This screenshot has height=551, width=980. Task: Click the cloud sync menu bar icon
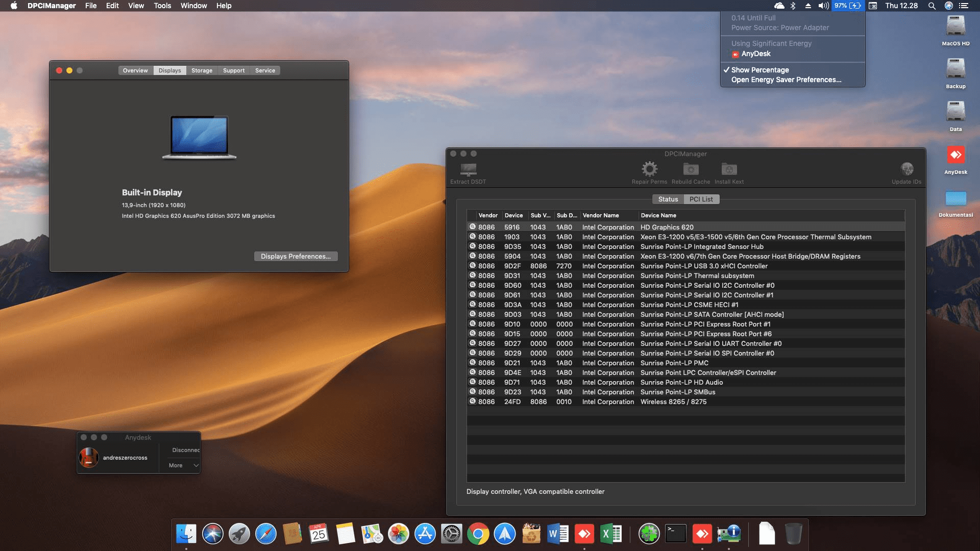tap(779, 6)
